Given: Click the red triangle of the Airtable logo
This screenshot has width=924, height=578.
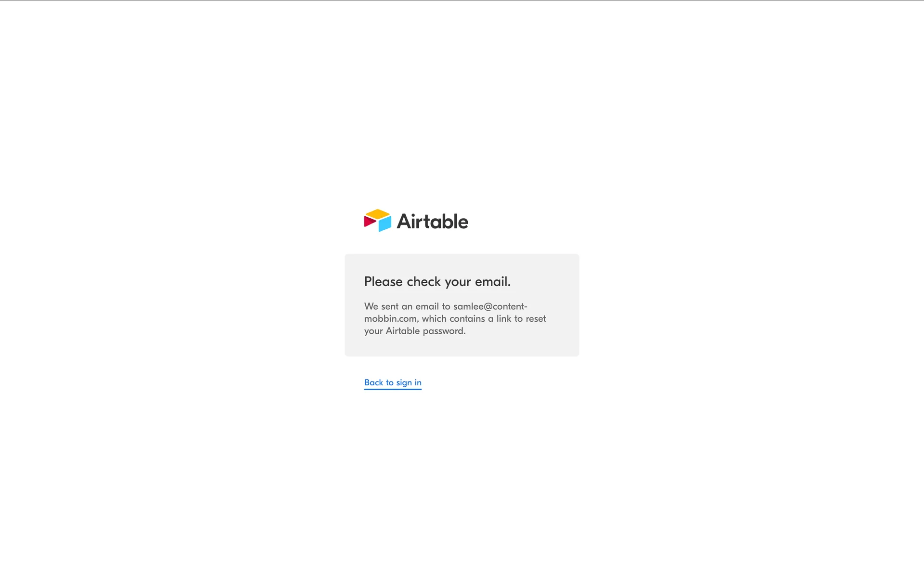Looking at the screenshot, I should click(370, 222).
